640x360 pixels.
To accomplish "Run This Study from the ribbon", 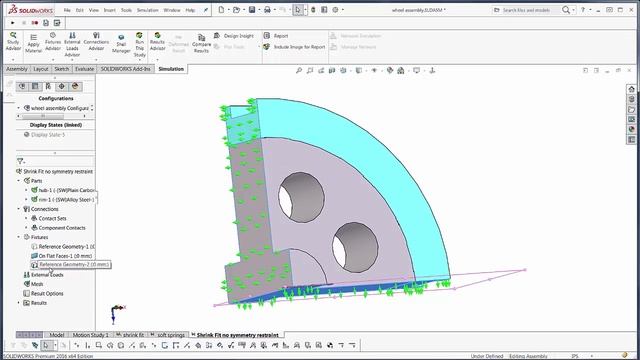I will click(x=140, y=45).
